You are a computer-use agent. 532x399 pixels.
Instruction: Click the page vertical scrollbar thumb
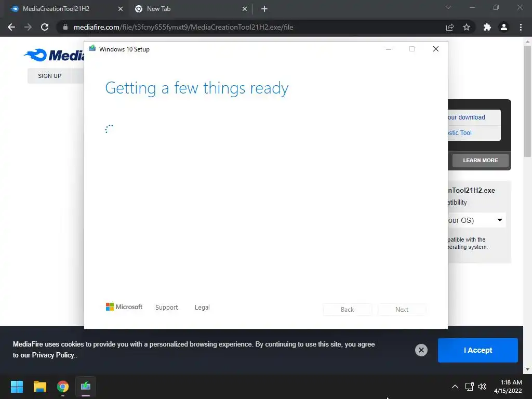click(x=528, y=101)
